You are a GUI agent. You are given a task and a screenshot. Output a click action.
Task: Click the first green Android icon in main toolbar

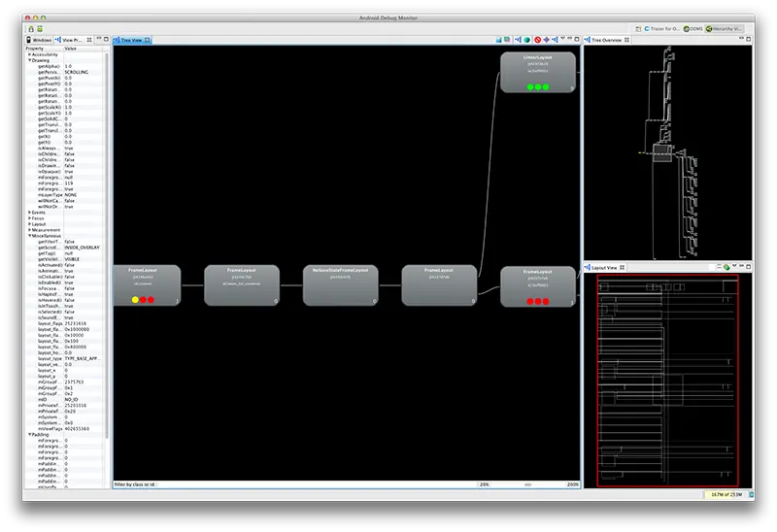[x=31, y=29]
